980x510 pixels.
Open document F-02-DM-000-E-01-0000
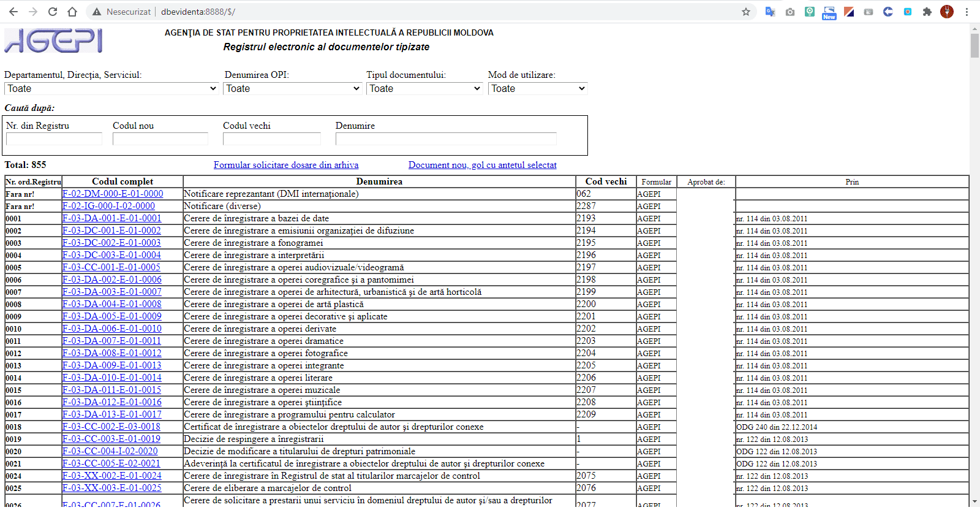pos(113,194)
